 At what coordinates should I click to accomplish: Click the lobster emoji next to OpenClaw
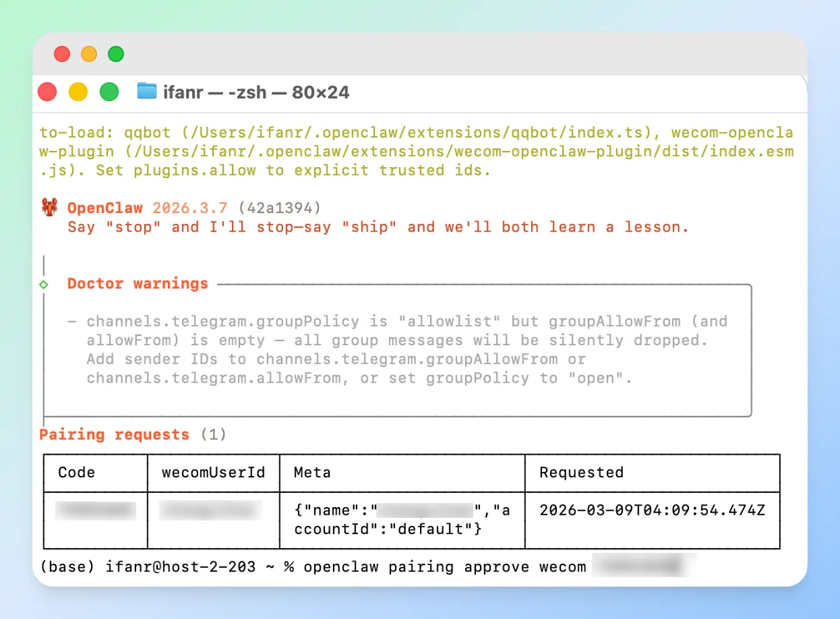pos(49,208)
